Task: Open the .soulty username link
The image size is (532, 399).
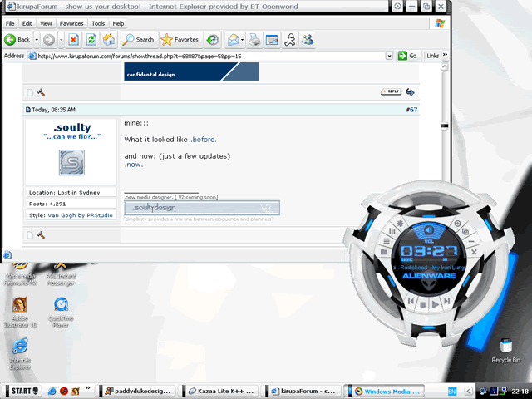Action: 72,127
